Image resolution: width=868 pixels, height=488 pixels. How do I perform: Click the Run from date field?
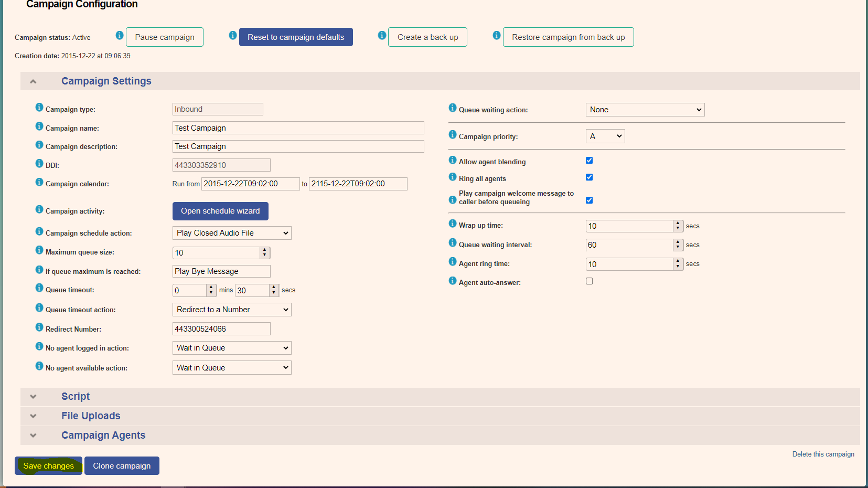pyautogui.click(x=251, y=184)
